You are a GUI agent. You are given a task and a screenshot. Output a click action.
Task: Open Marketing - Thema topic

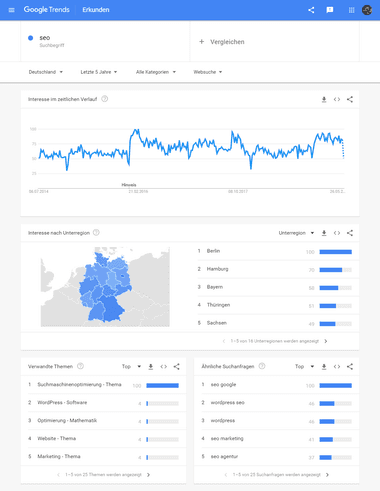(x=59, y=457)
